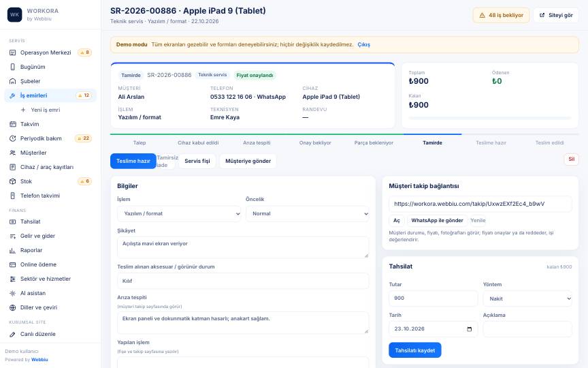The image size is (588, 368).
Task: Click the blue Teslime hazır button
Action: click(x=133, y=161)
